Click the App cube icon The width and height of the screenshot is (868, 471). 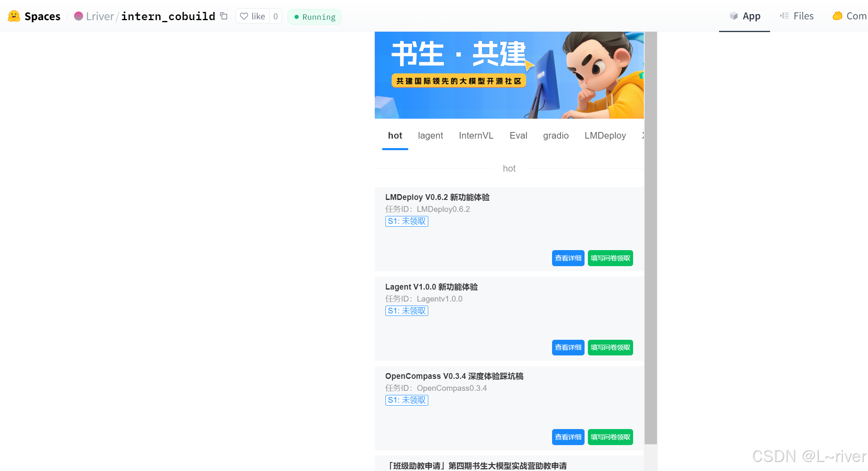[x=733, y=16]
